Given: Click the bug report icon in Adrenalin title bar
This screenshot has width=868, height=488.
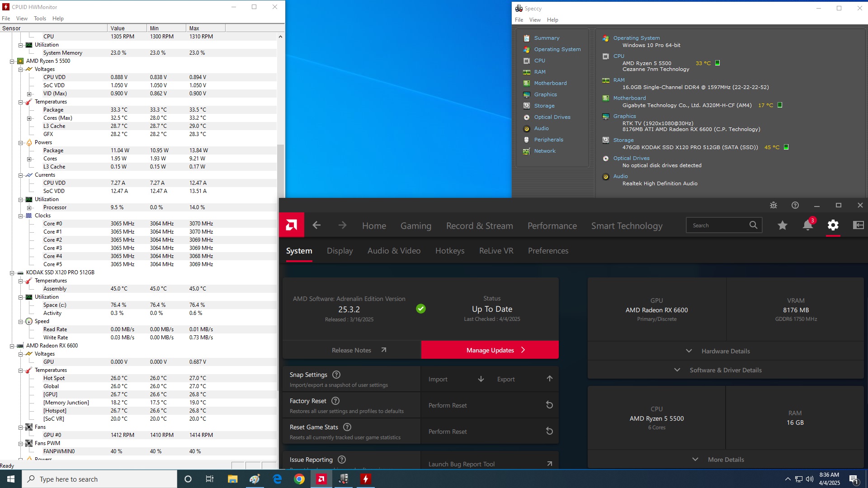Looking at the screenshot, I should pos(774,205).
